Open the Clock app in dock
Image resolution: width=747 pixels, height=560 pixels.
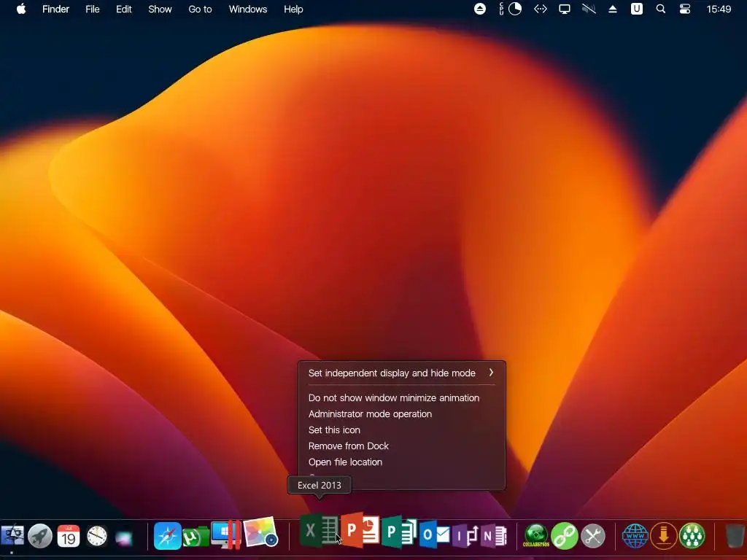[97, 536]
